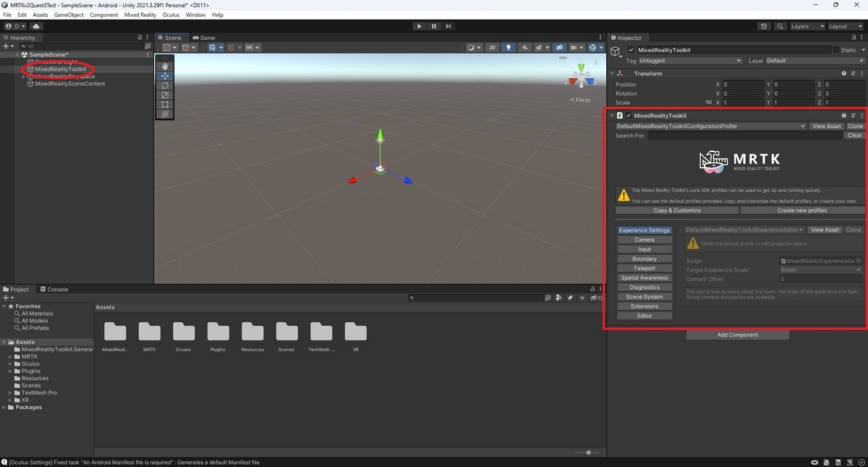
Task: Click the Play button
Action: [419, 26]
